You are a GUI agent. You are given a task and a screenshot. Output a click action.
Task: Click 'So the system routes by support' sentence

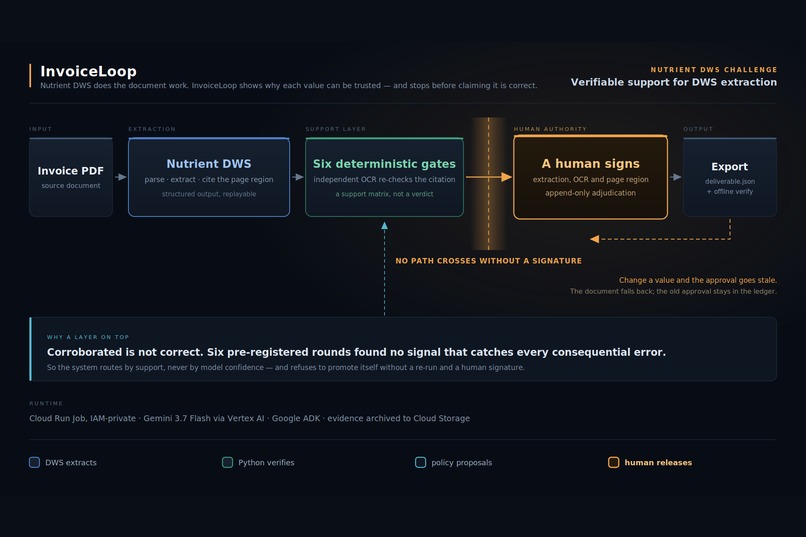pos(286,367)
